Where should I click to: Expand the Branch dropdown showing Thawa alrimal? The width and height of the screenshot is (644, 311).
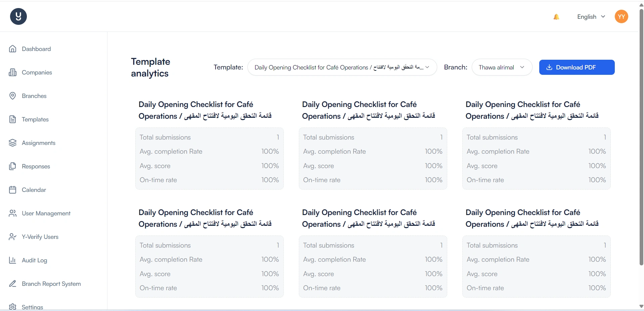(502, 67)
